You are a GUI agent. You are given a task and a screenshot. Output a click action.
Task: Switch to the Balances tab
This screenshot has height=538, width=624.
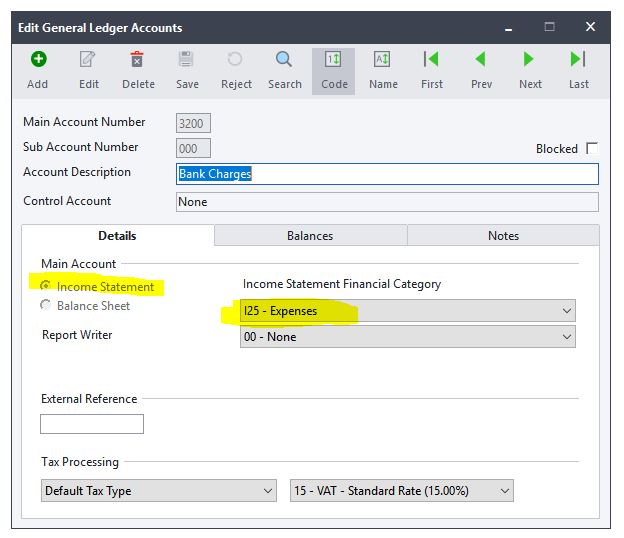310,236
